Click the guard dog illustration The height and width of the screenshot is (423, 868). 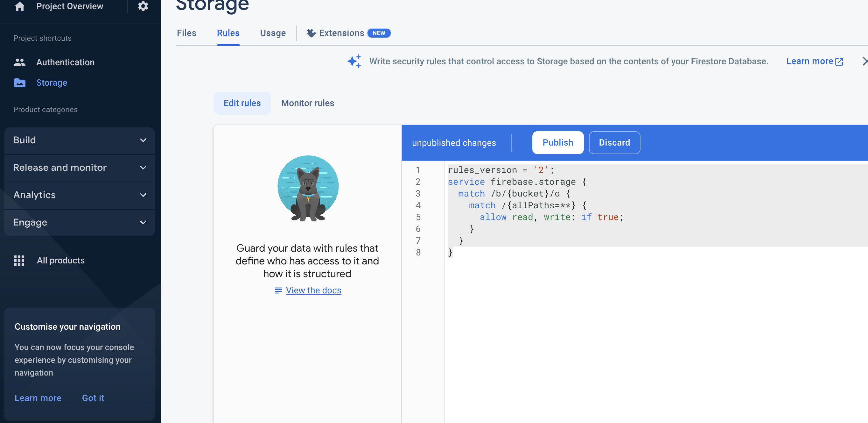[x=308, y=188]
